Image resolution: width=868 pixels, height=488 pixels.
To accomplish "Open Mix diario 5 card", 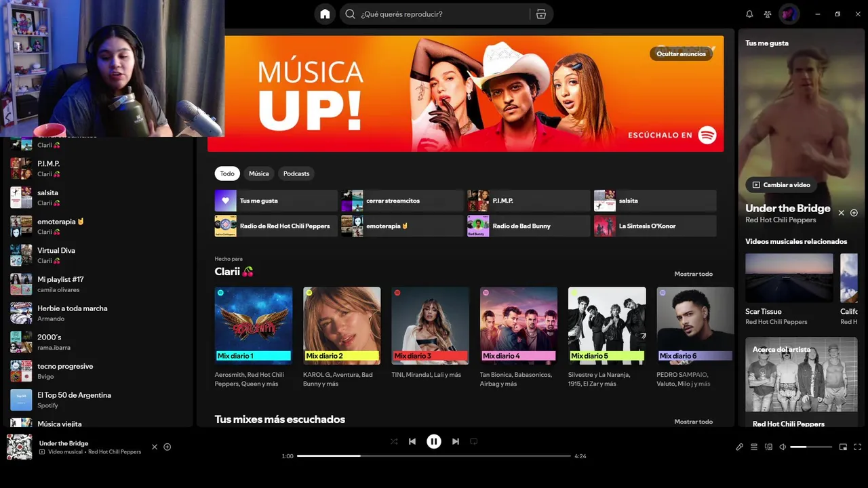I will (607, 338).
